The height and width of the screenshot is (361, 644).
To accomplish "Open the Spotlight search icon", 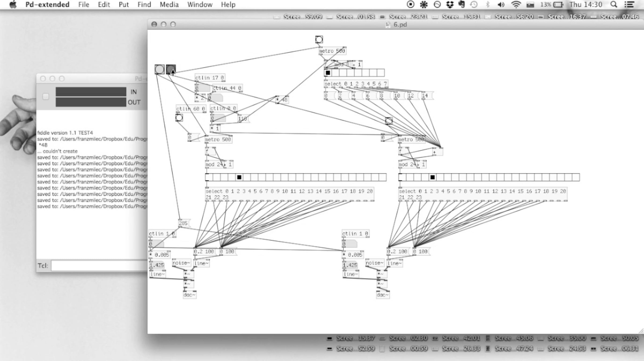I will pos(613,5).
